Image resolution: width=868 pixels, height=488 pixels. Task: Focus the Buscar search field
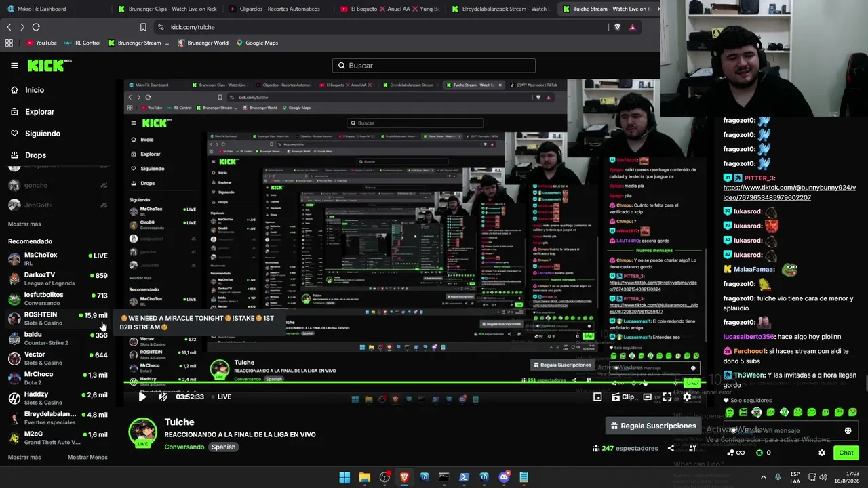[x=434, y=66]
